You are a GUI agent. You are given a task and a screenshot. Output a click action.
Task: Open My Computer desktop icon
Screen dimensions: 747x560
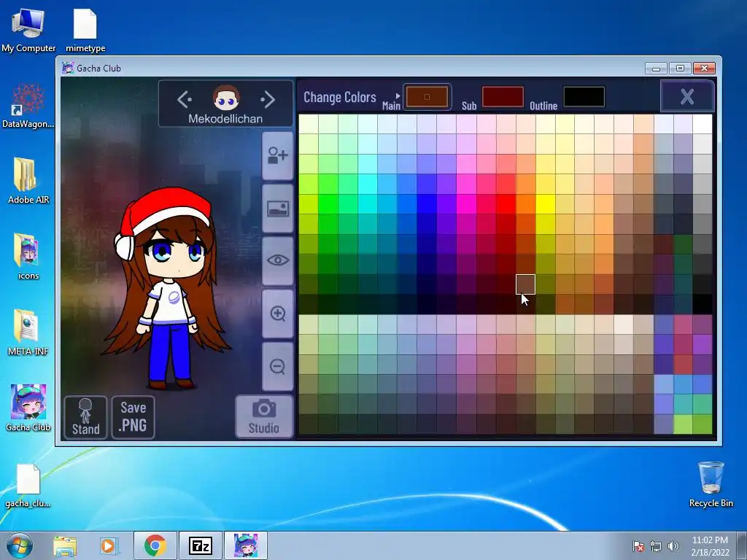pyautogui.click(x=28, y=31)
